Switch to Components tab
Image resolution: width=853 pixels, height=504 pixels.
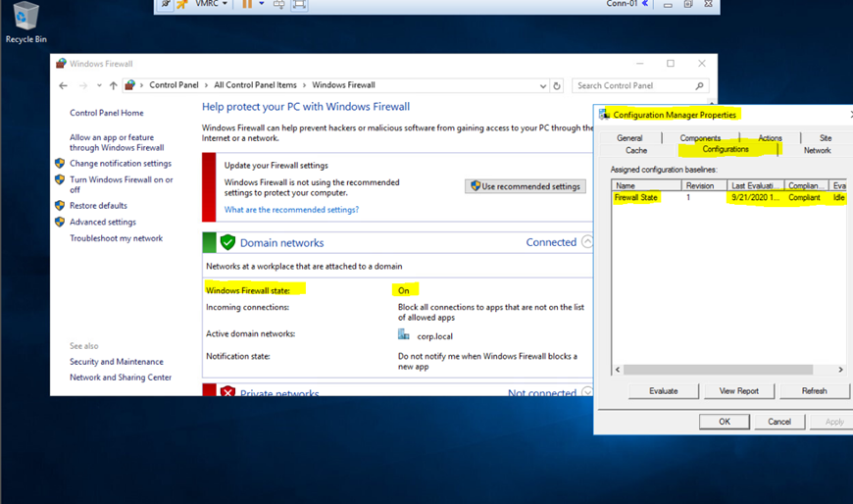click(x=700, y=138)
